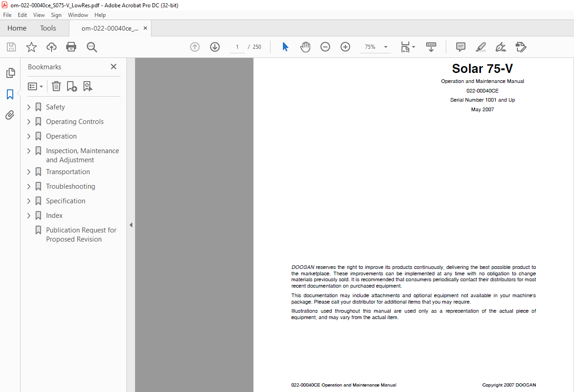574x392 pixels.
Task: Open Inspection, Maintenance and Adjustment bookmark
Action: 83,155
